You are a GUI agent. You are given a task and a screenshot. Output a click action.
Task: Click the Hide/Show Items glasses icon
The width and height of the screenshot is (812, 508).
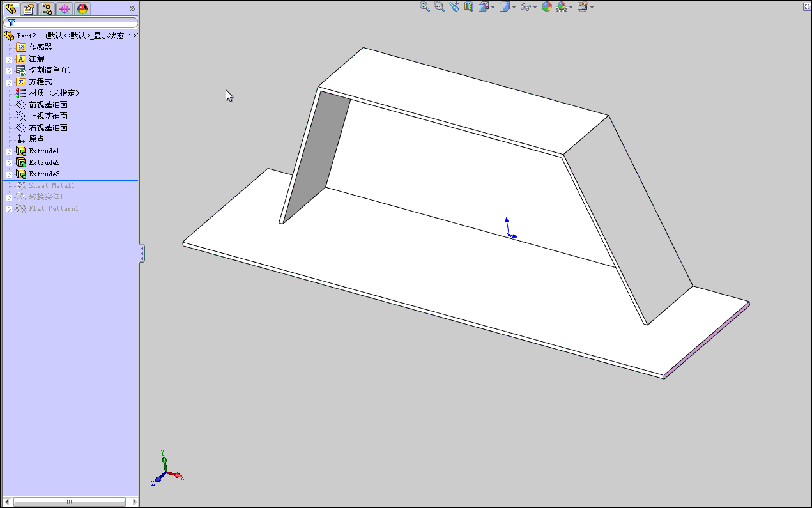point(526,6)
